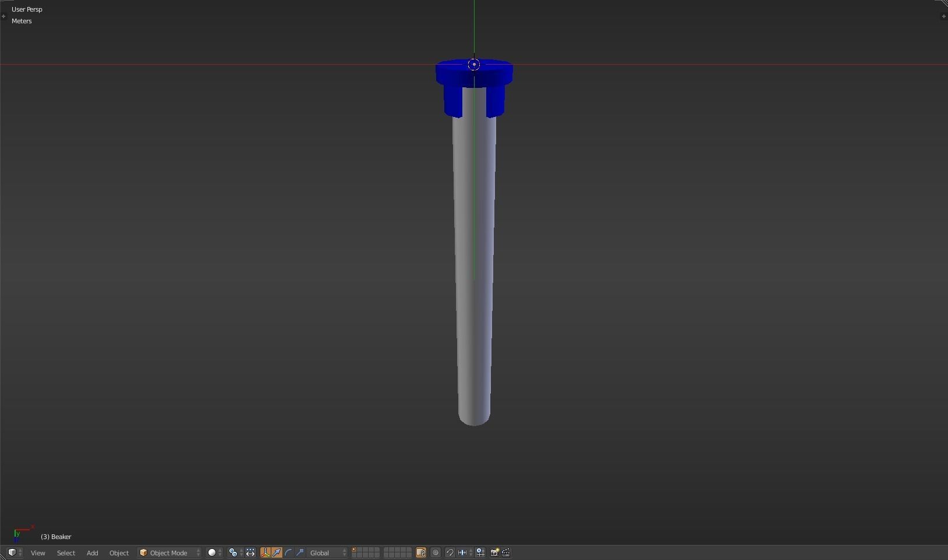Open the Object menu

click(119, 553)
